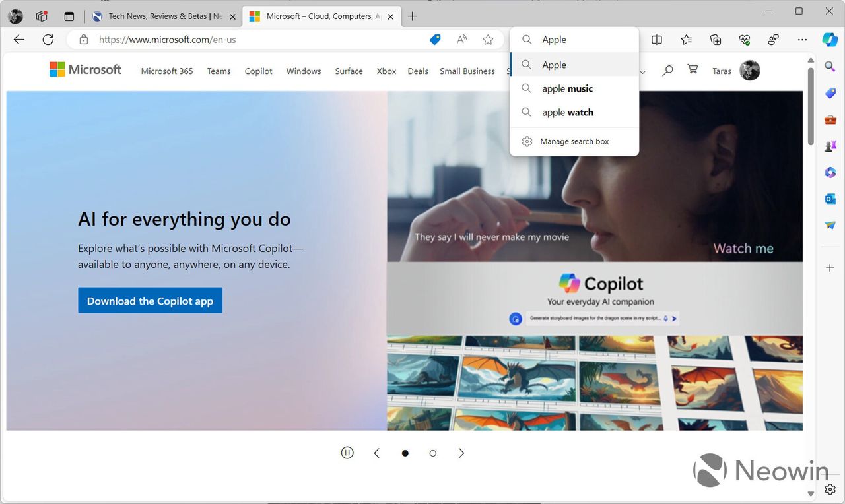Select first carousel slide dot
The image size is (845, 504).
405,453
